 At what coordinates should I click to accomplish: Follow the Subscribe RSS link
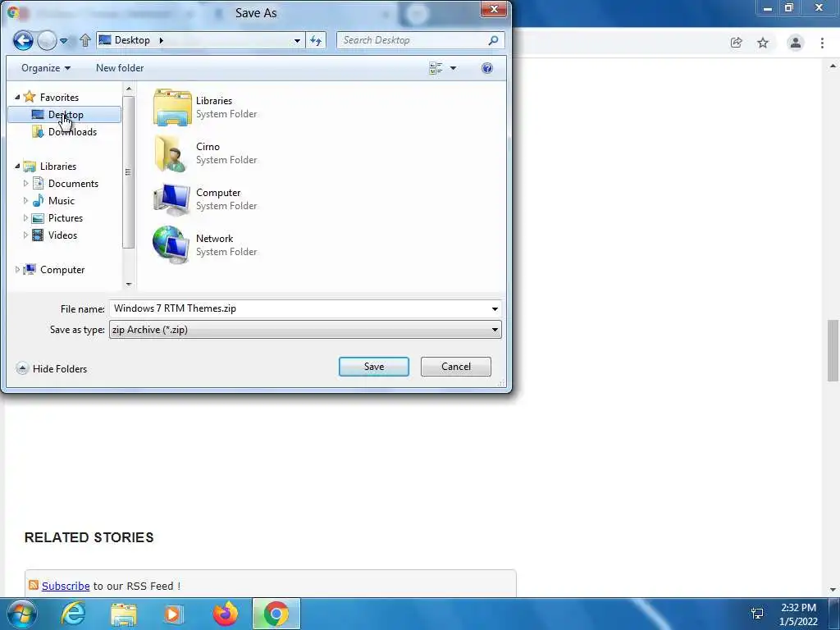[x=66, y=586]
